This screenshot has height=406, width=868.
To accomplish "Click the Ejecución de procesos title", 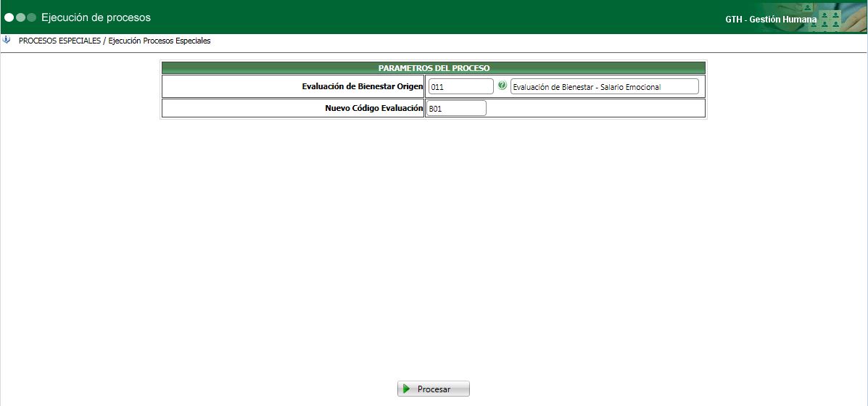I will pyautogui.click(x=96, y=17).
